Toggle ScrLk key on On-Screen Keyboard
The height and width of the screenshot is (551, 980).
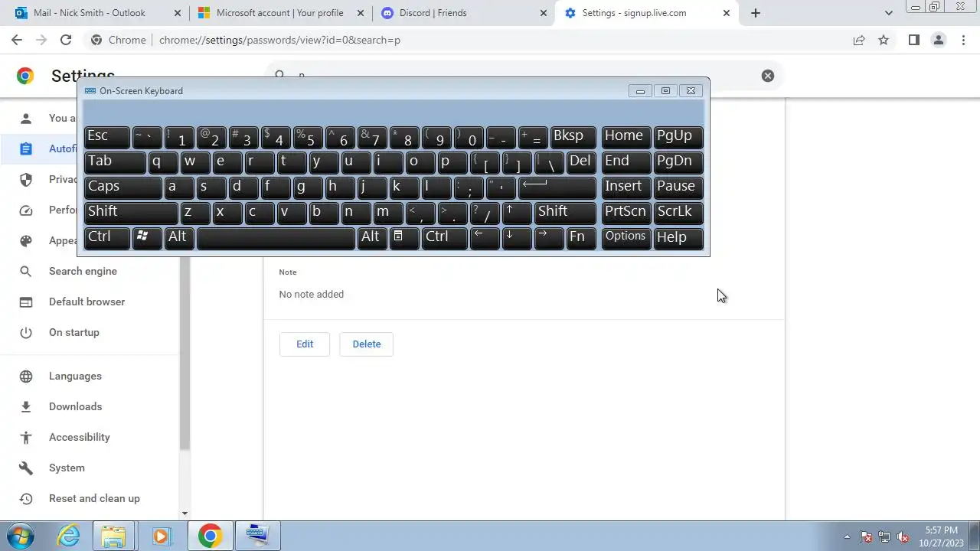[x=678, y=213]
